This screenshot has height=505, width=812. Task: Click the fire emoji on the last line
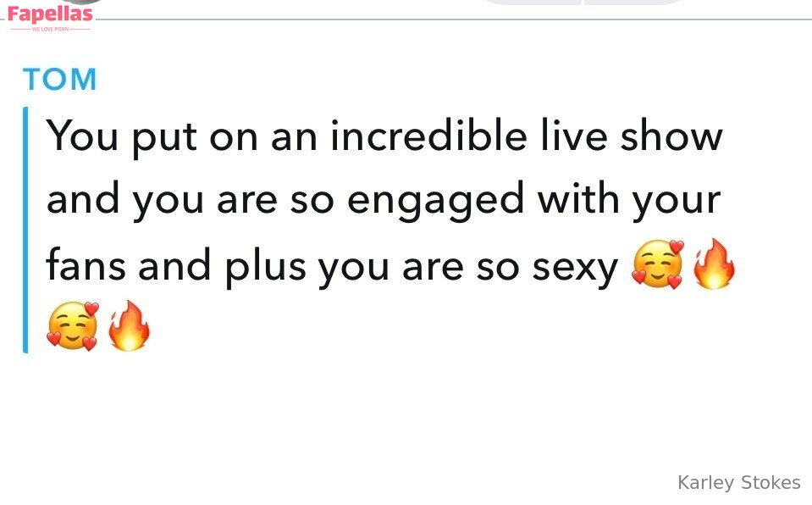click(x=129, y=326)
